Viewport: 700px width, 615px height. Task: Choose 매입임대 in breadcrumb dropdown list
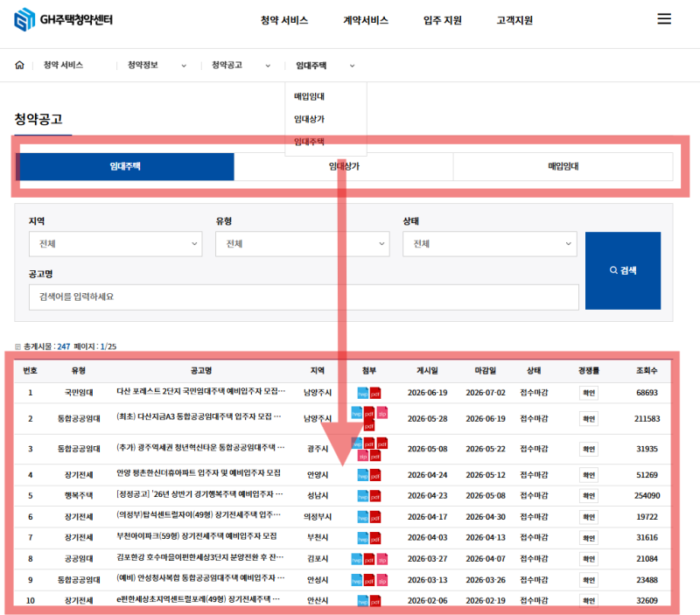(309, 96)
